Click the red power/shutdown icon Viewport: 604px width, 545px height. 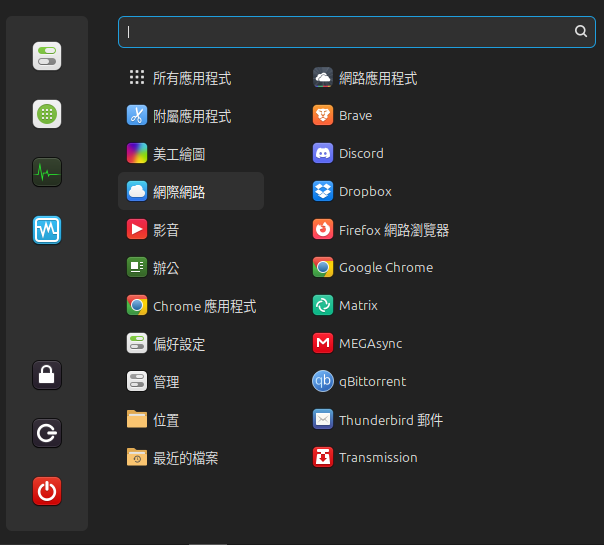[47, 491]
